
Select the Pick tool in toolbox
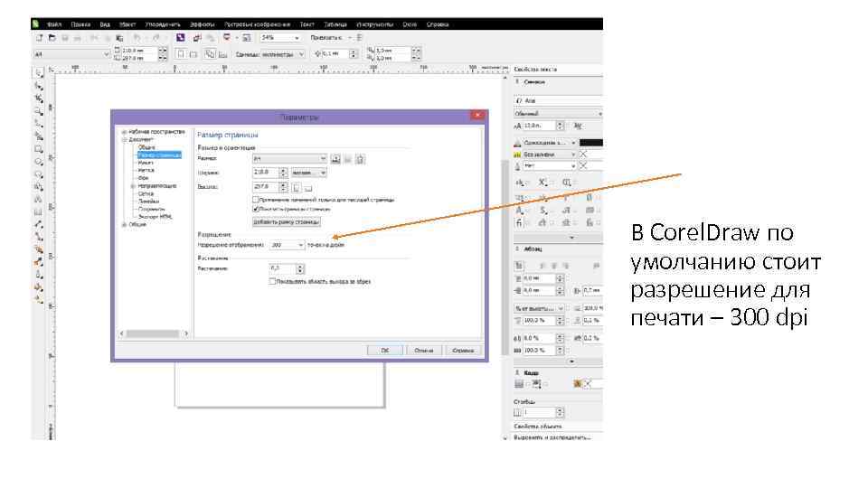(39, 73)
